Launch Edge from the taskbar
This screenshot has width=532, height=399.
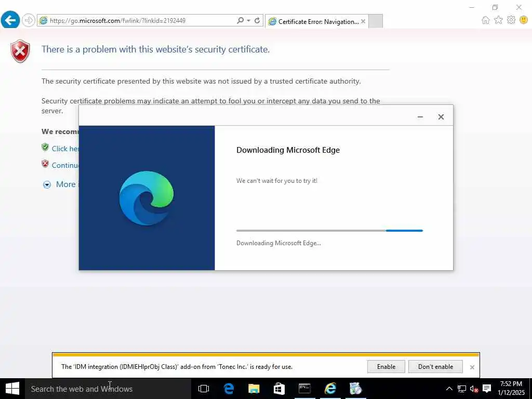click(229, 389)
